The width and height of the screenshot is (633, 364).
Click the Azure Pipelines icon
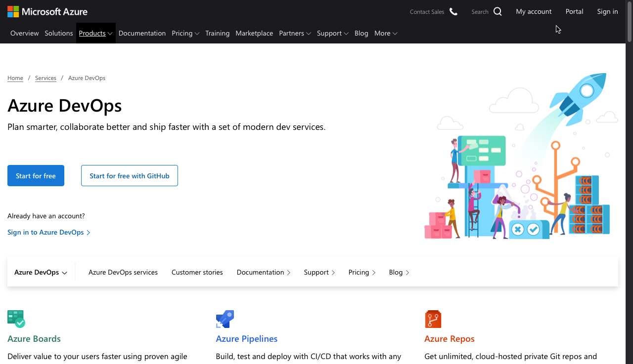(x=225, y=319)
